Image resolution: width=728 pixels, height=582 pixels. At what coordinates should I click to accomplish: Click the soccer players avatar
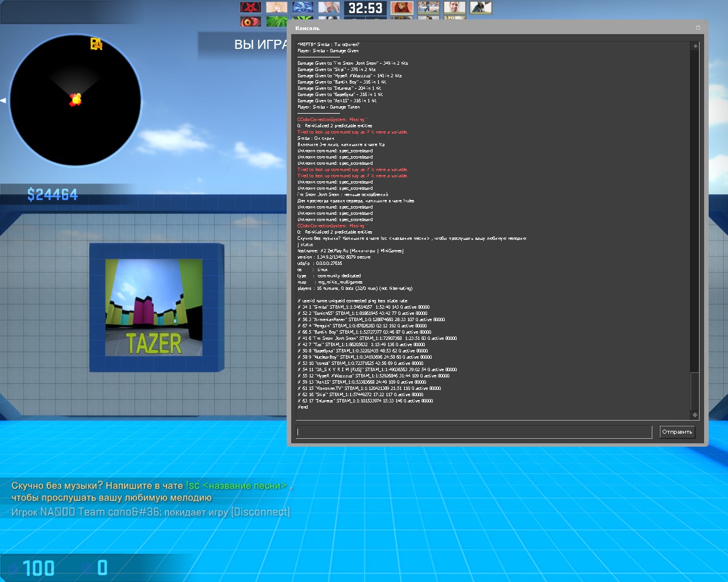click(x=428, y=7)
